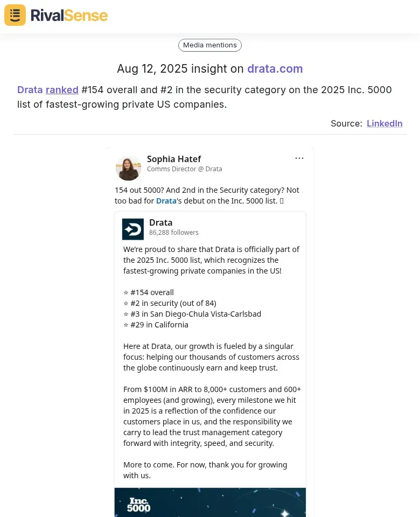
Task: Click the Drata company logo icon
Action: [x=133, y=229]
